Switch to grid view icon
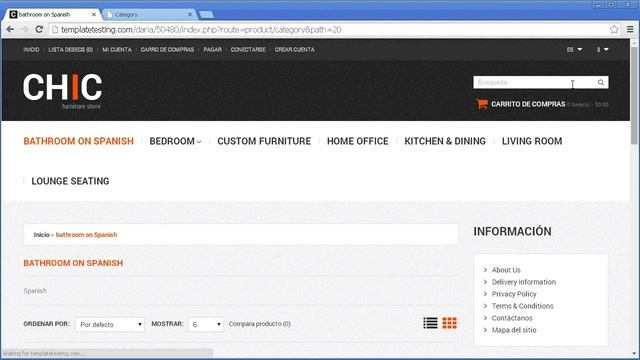Screen dimensions: 640x360 click(449, 323)
